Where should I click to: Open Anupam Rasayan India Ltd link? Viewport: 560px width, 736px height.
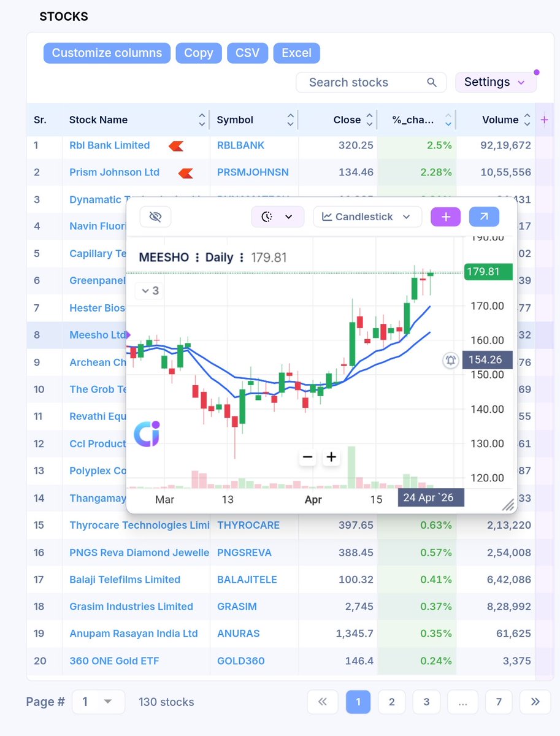pos(134,634)
